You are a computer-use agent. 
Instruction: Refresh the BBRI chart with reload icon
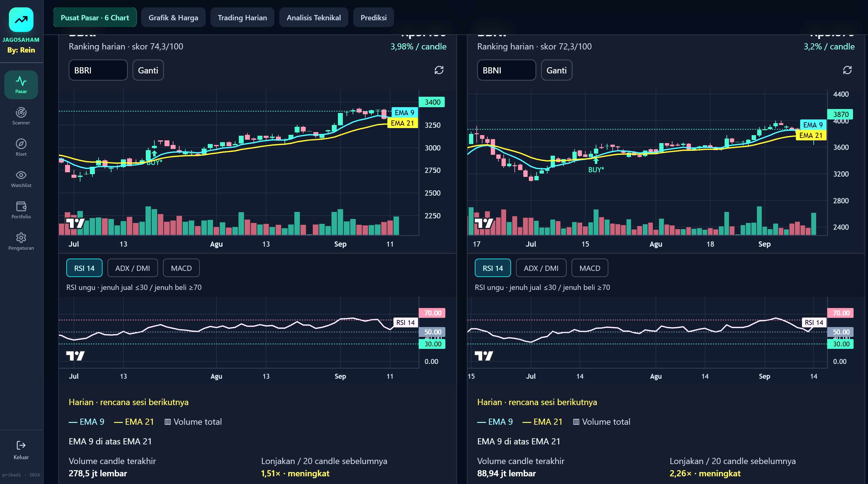coord(439,70)
